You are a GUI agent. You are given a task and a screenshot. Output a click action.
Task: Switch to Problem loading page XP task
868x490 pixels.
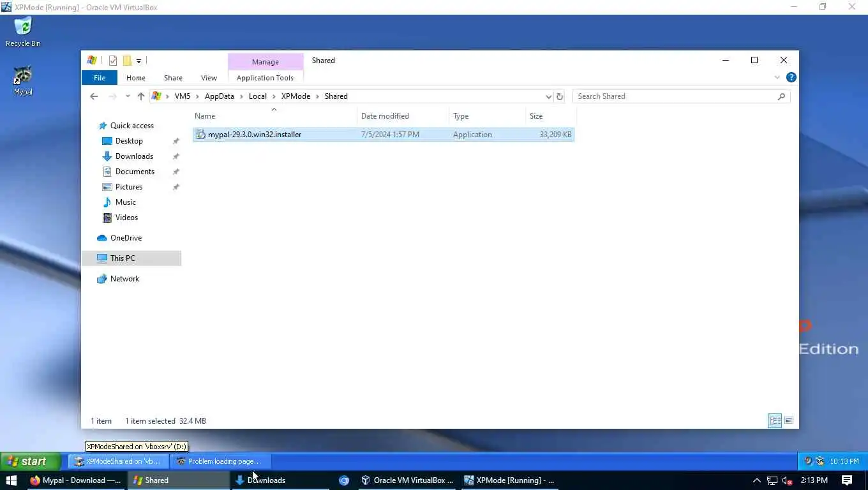(221, 461)
